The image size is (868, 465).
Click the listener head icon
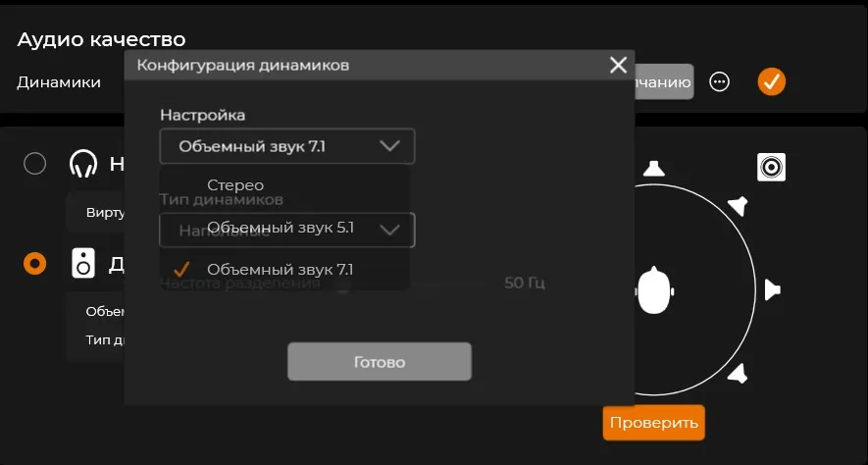click(654, 290)
